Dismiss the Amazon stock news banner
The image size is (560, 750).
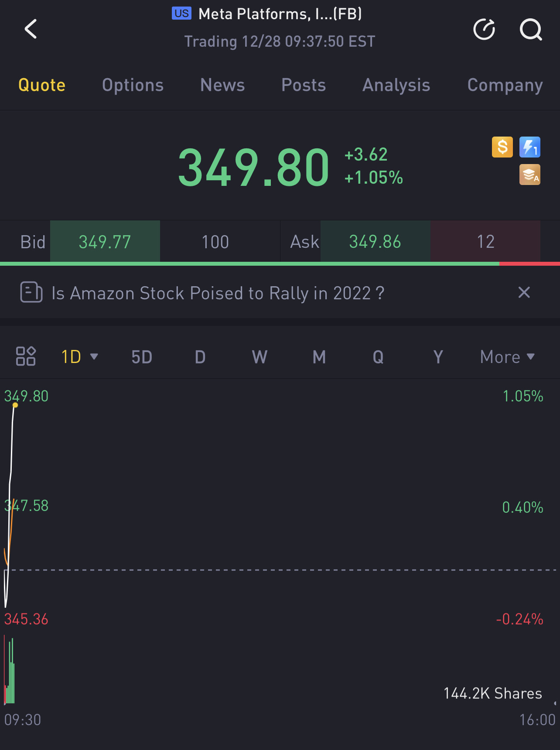coord(524,292)
